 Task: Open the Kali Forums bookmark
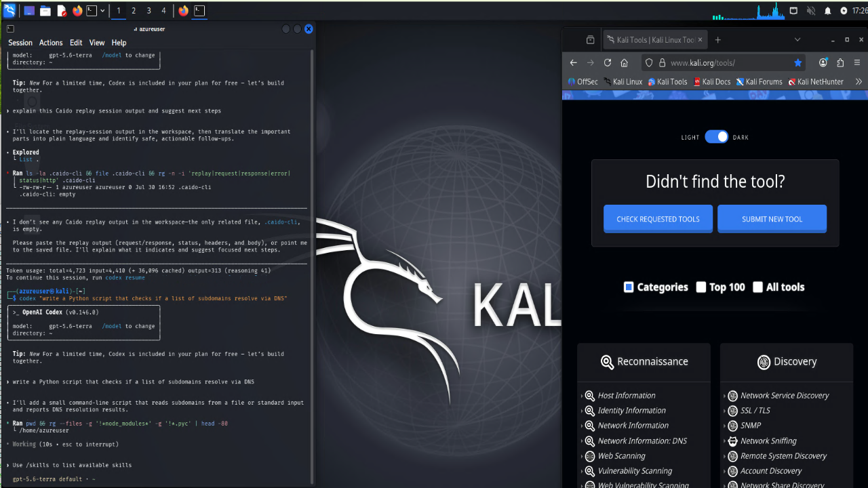pyautogui.click(x=759, y=81)
